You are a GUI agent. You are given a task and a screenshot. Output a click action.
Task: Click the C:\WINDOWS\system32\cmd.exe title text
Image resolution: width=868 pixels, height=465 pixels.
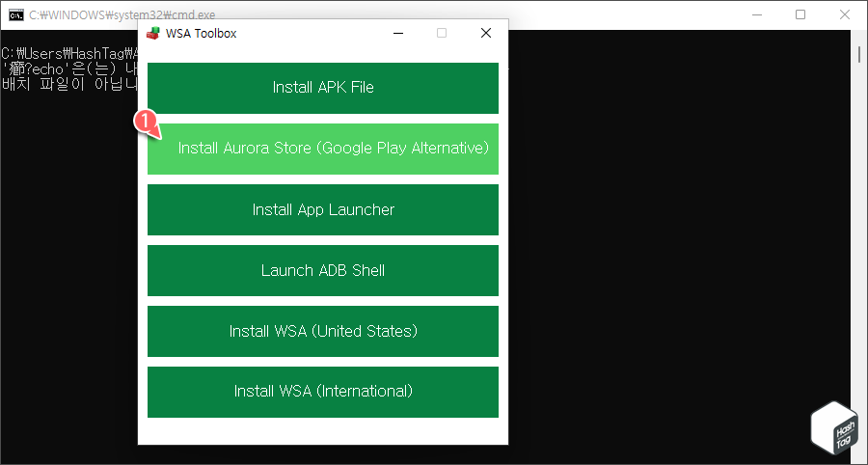pos(122,14)
